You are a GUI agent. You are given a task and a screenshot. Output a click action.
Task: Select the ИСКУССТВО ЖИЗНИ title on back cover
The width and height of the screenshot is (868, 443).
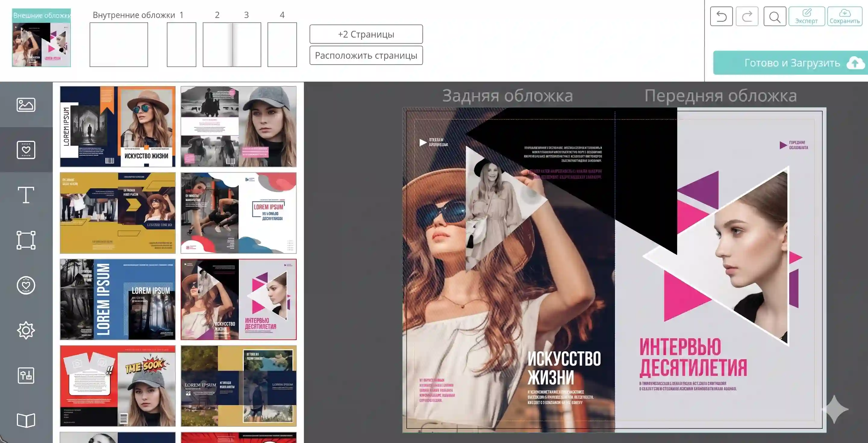coord(564,368)
